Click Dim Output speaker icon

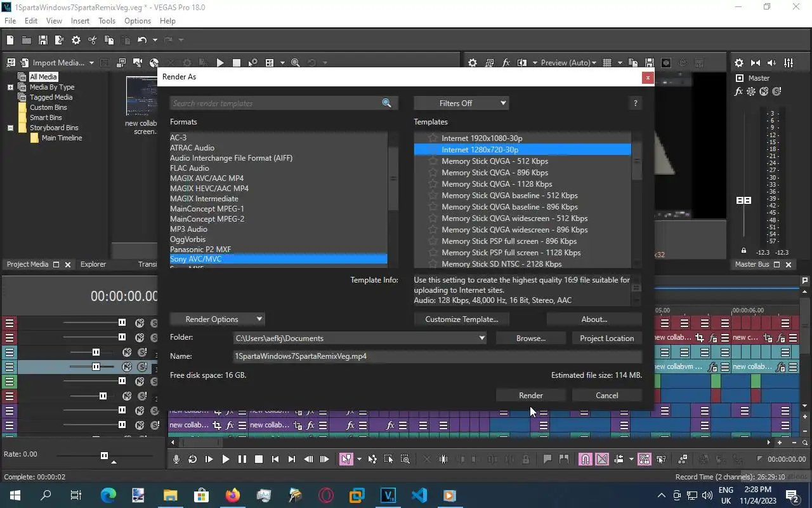(x=772, y=63)
